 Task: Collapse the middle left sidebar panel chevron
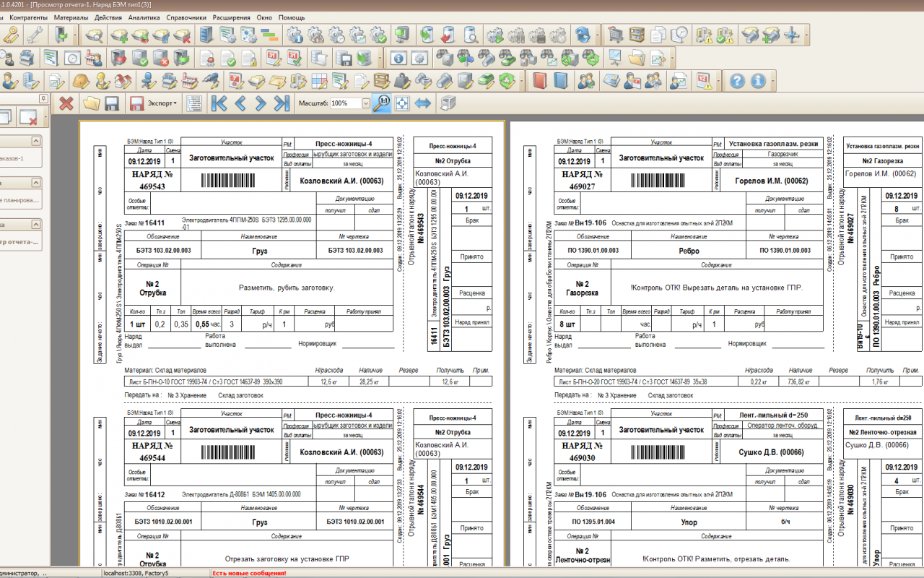click(35, 184)
